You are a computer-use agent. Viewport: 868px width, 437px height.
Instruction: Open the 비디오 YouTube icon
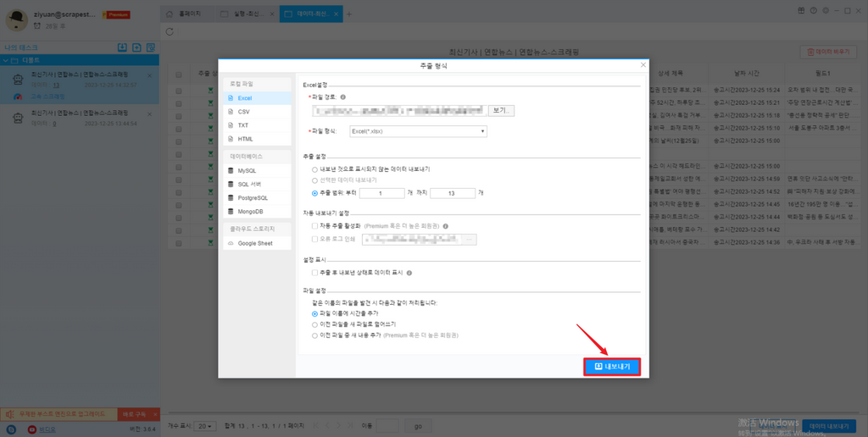tap(32, 429)
